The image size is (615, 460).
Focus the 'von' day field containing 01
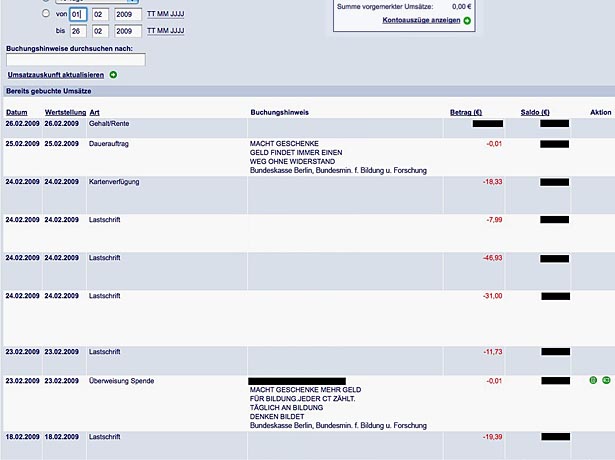click(78, 14)
